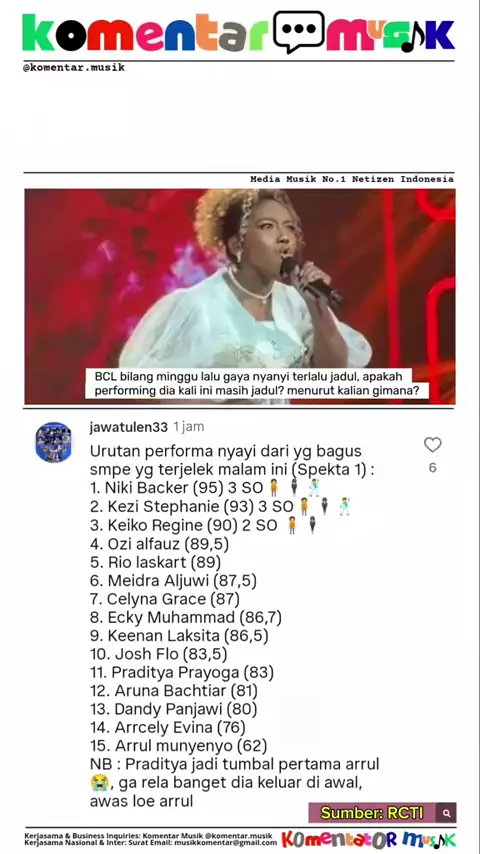Click the Komentator Musik footer logo
This screenshot has width=480, height=854.
pos(368,839)
